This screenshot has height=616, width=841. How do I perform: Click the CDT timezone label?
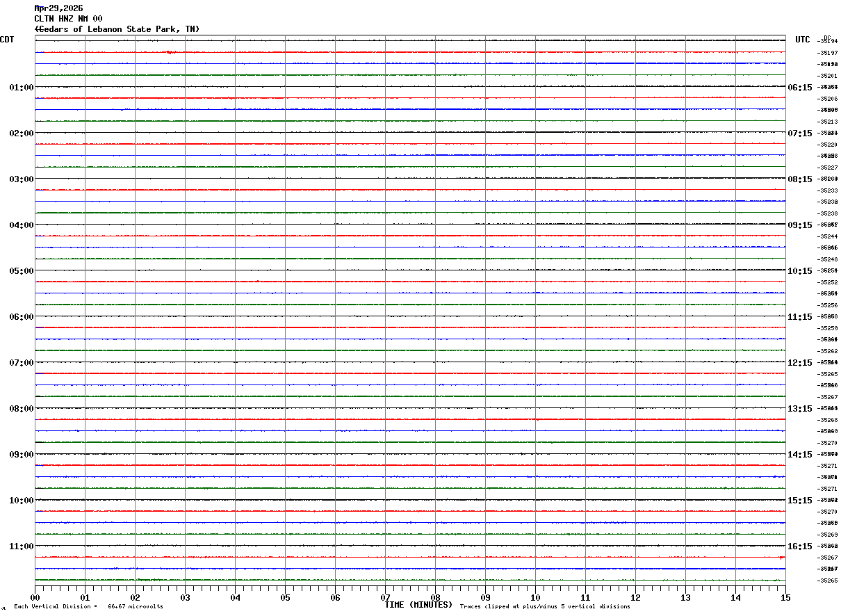point(7,40)
